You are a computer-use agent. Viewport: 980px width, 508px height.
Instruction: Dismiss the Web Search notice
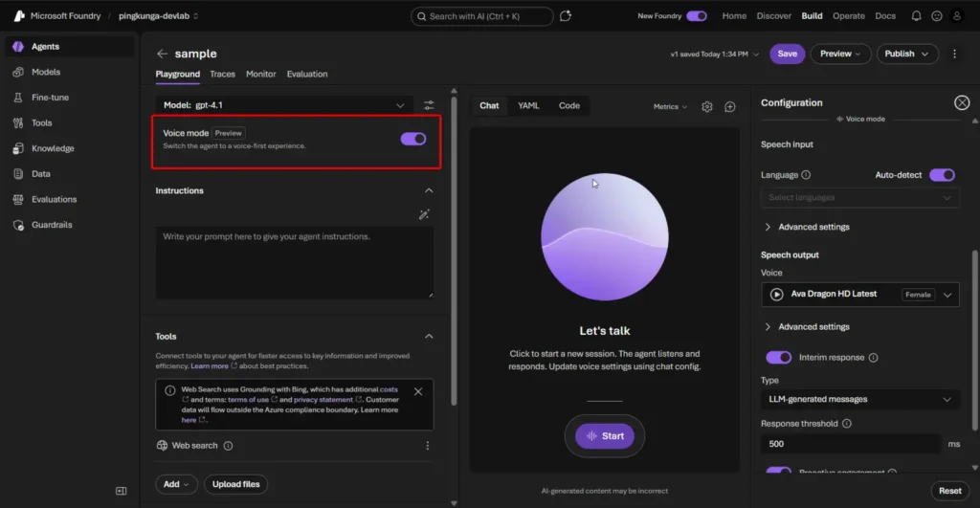click(418, 391)
